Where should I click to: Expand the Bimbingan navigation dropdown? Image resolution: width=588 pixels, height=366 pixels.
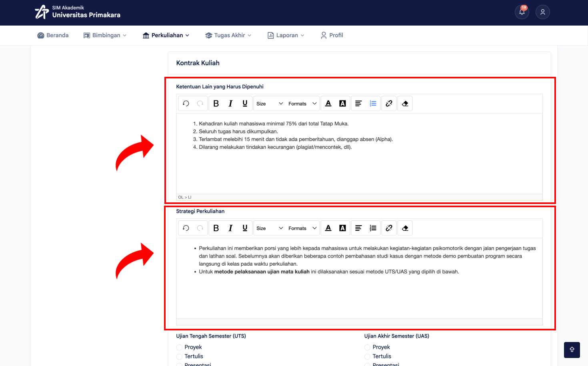pyautogui.click(x=105, y=35)
